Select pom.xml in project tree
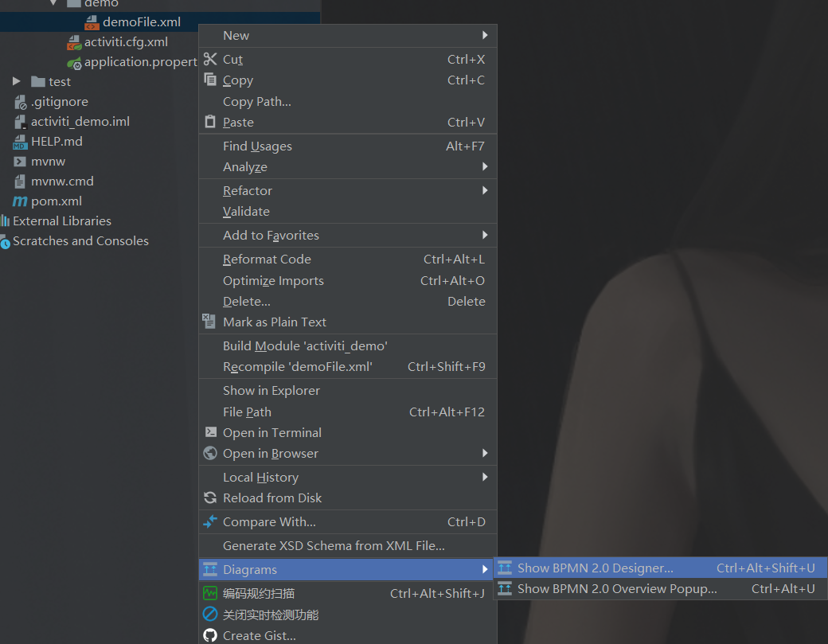 (57, 201)
